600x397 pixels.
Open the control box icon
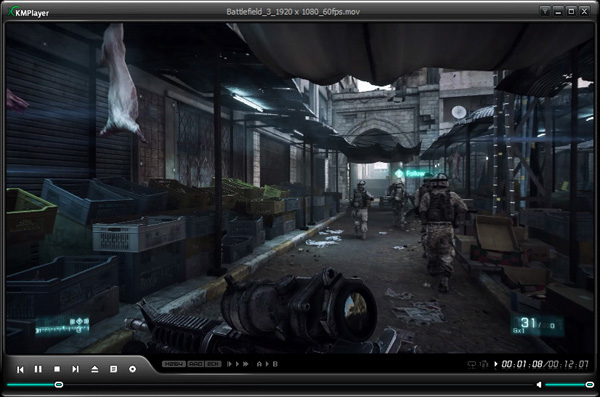pos(132,369)
